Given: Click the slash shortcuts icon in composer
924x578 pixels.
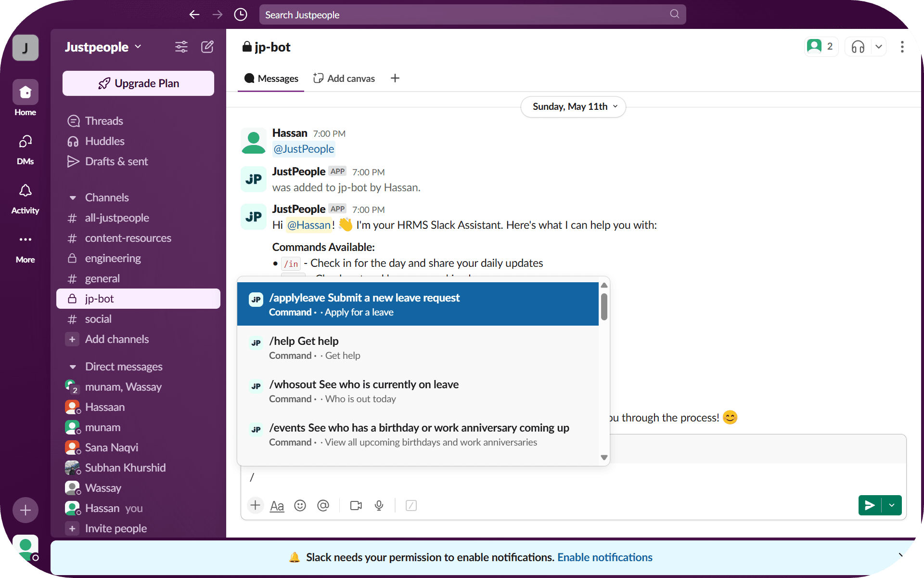Looking at the screenshot, I should click(411, 505).
